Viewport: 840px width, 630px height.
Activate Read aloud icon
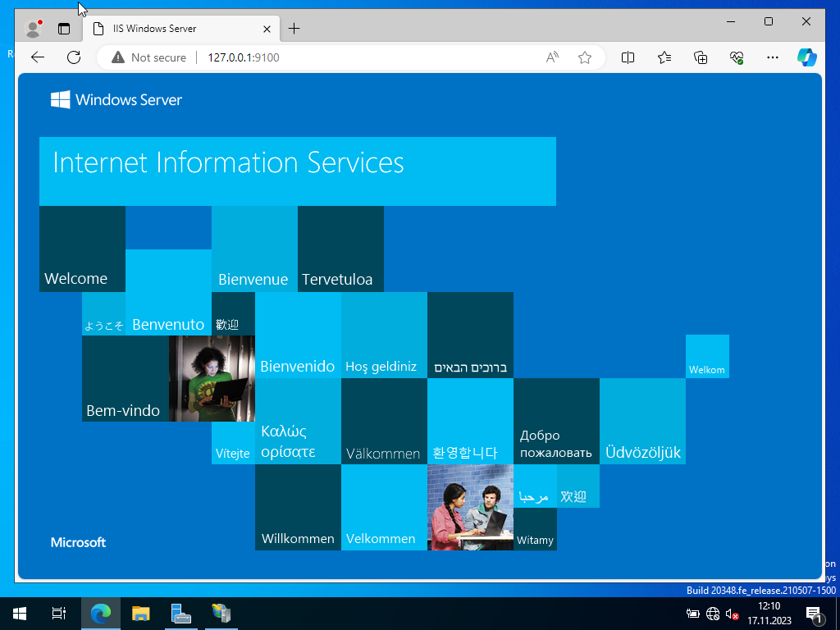click(x=552, y=57)
